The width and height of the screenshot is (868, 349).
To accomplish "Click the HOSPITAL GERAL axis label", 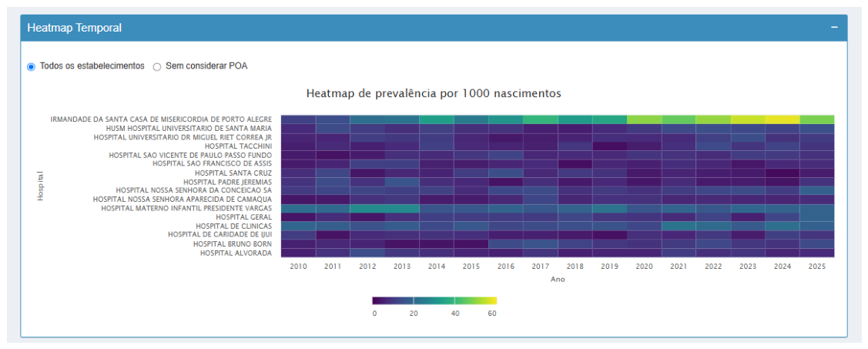I will pos(243,217).
